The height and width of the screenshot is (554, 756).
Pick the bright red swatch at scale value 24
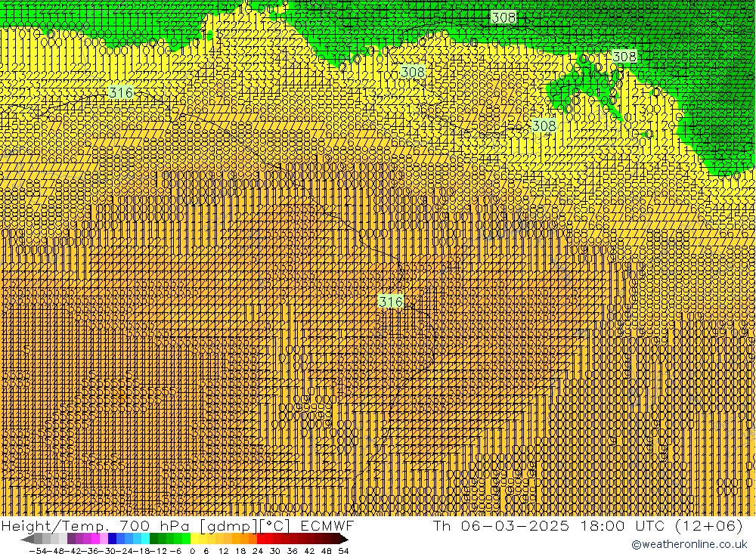(x=261, y=539)
